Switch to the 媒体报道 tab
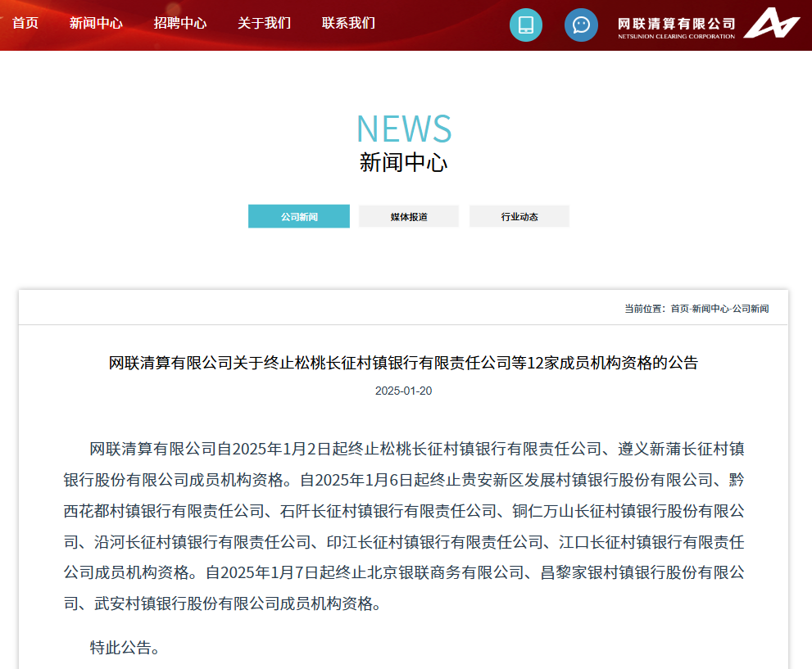 pyautogui.click(x=409, y=216)
